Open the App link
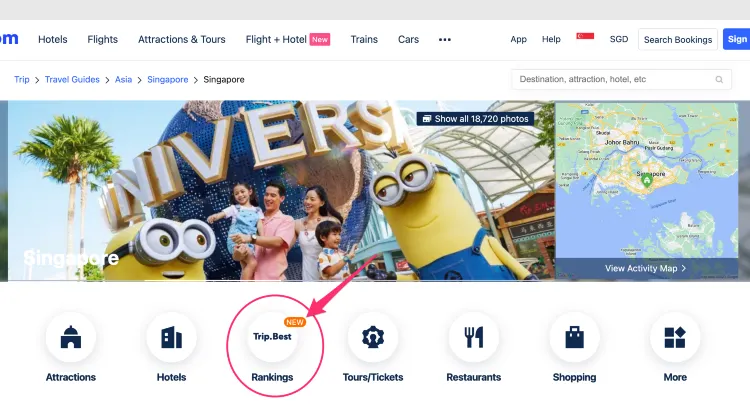The image size is (750, 420). (518, 39)
